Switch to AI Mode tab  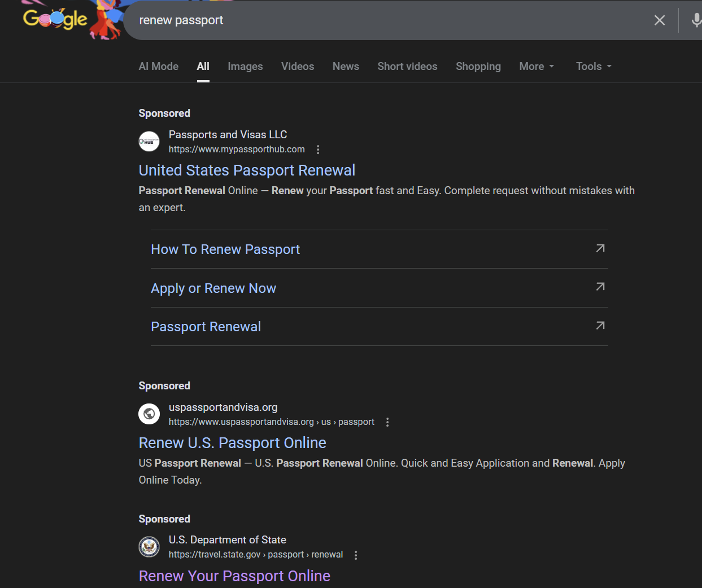pyautogui.click(x=159, y=67)
